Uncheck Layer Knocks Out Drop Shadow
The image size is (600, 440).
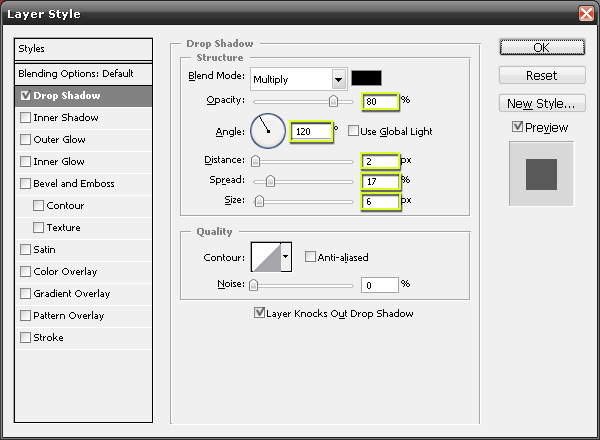259,313
